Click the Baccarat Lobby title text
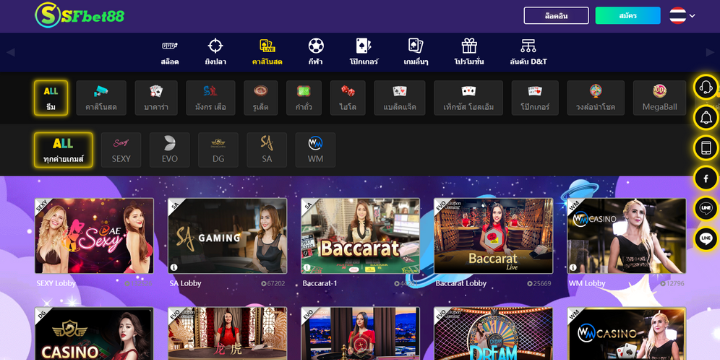 click(461, 283)
